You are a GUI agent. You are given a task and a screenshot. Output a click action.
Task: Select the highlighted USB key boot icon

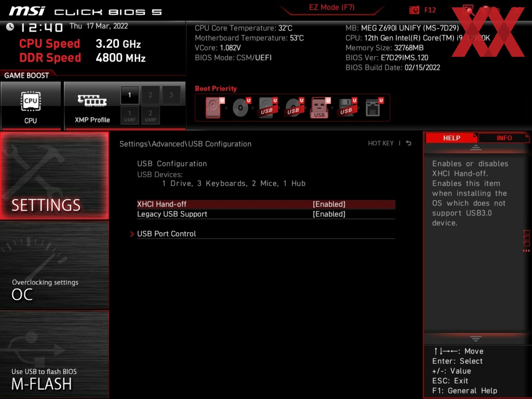pos(321,108)
